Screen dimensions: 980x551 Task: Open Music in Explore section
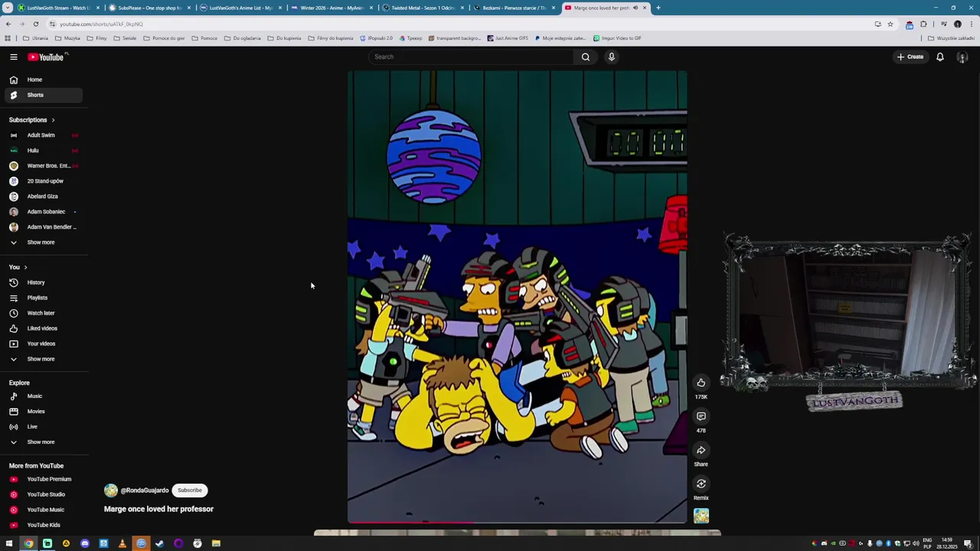coord(44,396)
